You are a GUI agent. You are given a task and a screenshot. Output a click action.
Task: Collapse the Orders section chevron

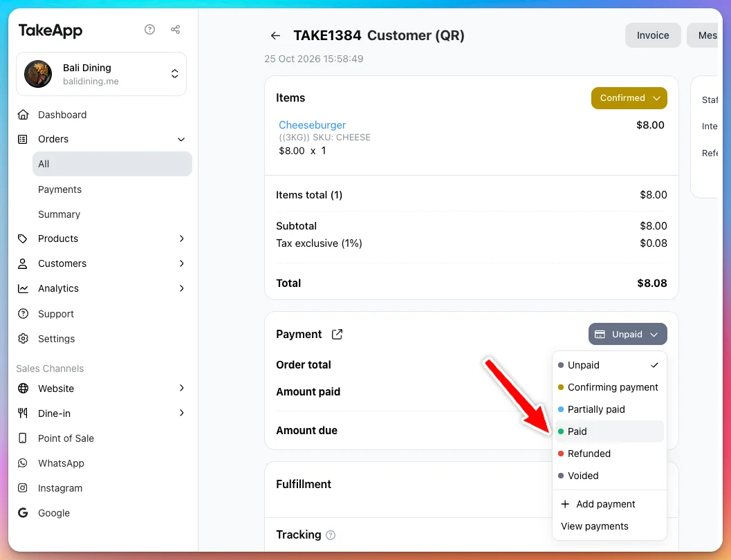pos(181,139)
